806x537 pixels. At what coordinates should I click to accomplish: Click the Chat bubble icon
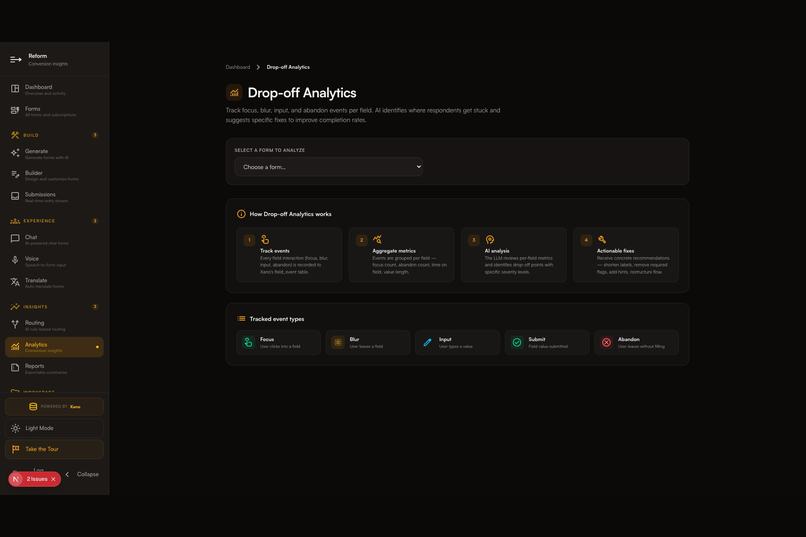click(x=15, y=238)
